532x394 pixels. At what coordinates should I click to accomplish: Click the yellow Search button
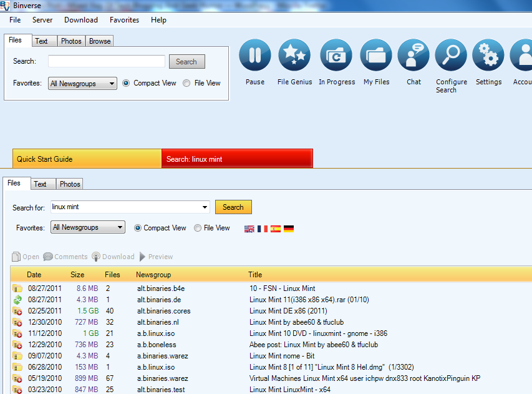pos(233,207)
